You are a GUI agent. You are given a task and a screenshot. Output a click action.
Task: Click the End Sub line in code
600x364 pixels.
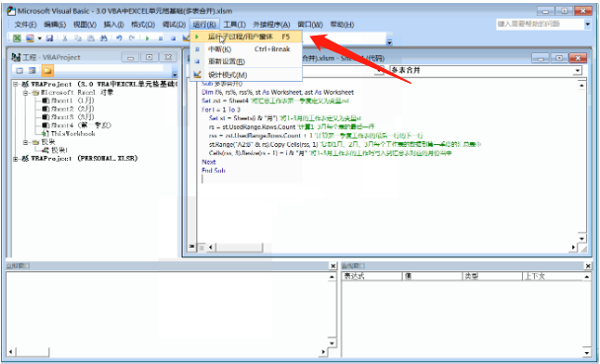213,171
